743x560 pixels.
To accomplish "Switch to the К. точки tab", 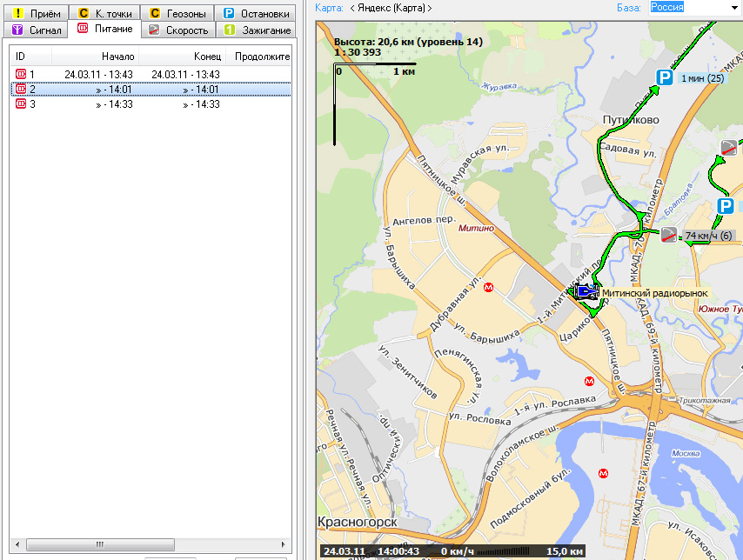I will click(107, 14).
